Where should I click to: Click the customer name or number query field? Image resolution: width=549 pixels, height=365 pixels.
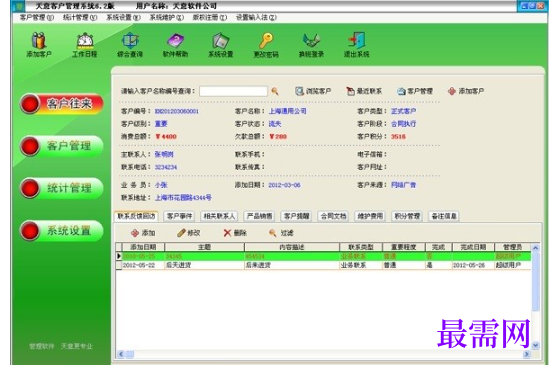pos(233,91)
